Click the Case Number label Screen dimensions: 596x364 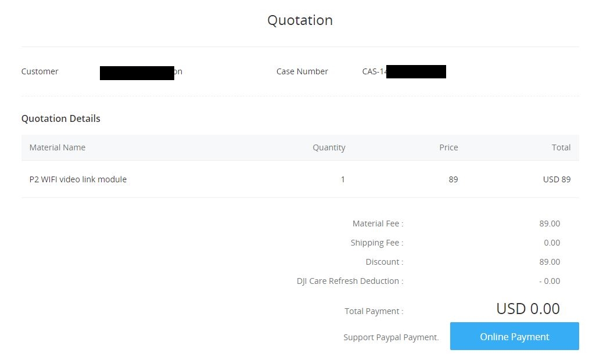(302, 71)
